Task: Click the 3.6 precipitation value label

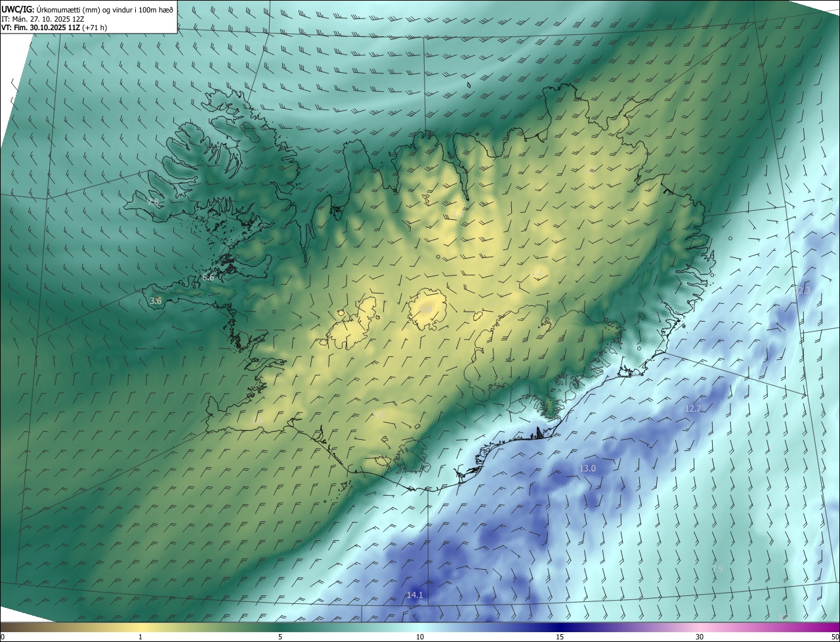Action: click(156, 301)
